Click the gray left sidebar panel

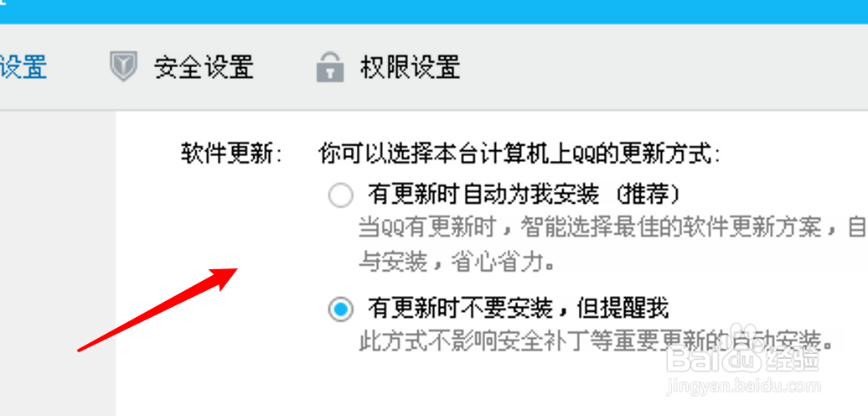(x=58, y=263)
